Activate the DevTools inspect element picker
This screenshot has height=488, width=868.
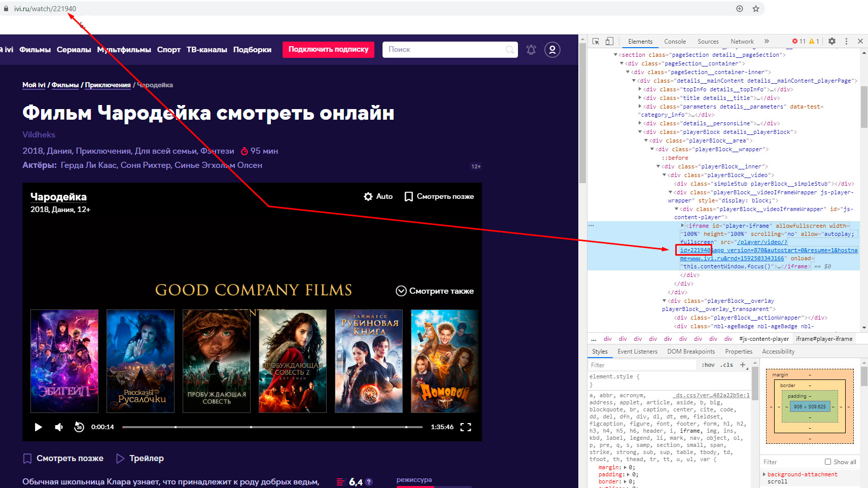[x=596, y=42]
